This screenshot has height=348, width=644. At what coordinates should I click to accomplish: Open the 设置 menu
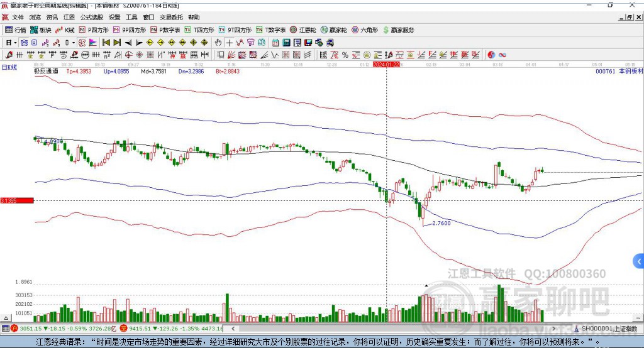[114, 17]
